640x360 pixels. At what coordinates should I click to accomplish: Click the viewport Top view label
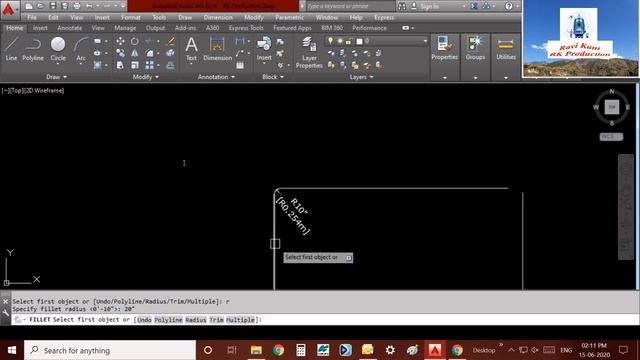pos(16,91)
